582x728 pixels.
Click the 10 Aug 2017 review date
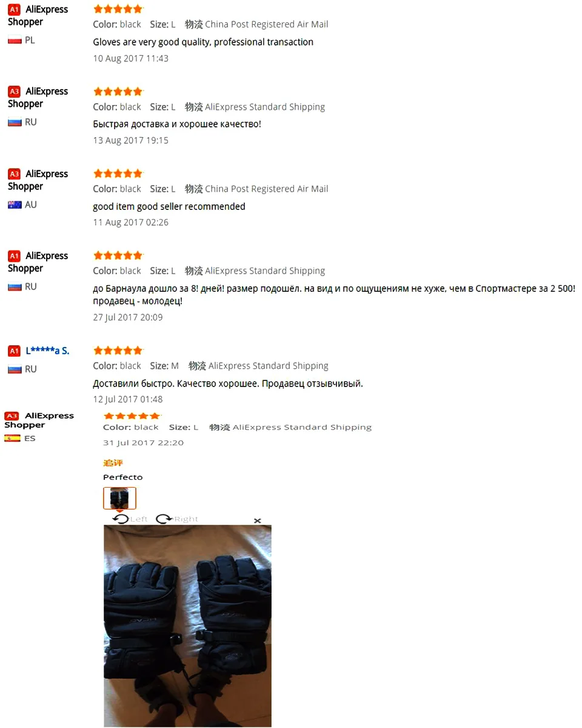pyautogui.click(x=131, y=58)
